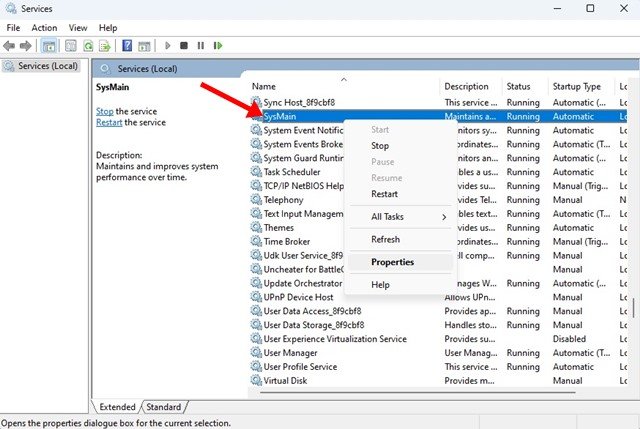Image resolution: width=640 pixels, height=429 pixels.
Task: Click the Stop Service square icon
Action: (184, 45)
